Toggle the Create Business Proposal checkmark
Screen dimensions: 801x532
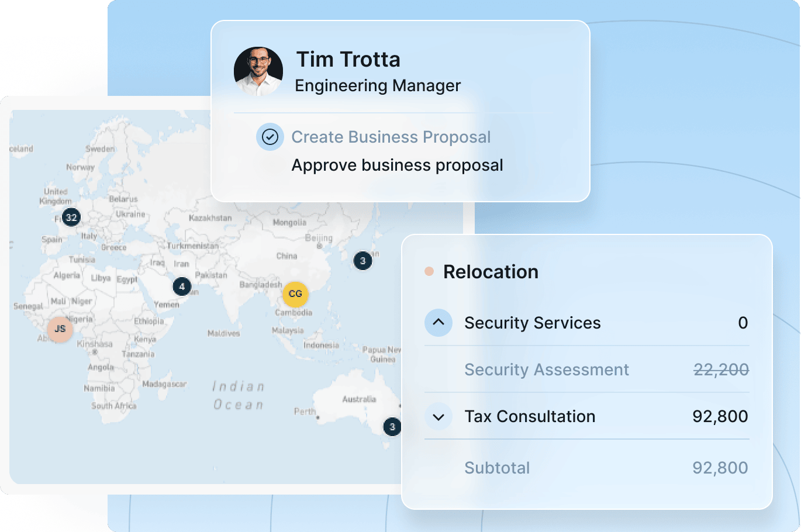pyautogui.click(x=270, y=137)
